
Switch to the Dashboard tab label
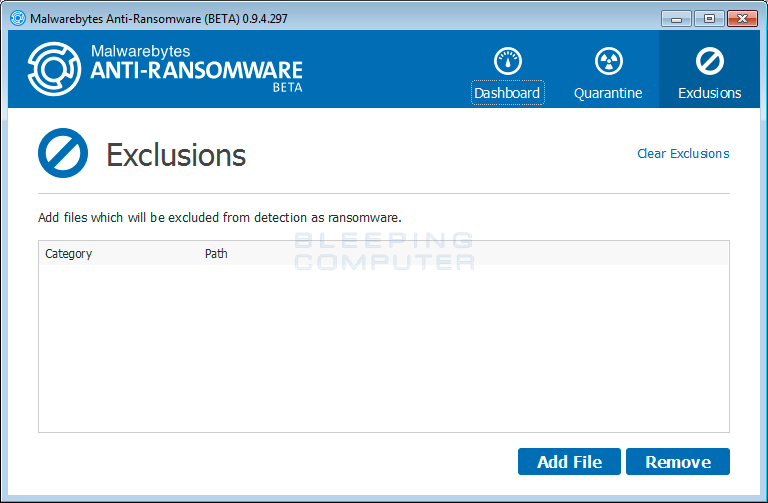(x=507, y=93)
